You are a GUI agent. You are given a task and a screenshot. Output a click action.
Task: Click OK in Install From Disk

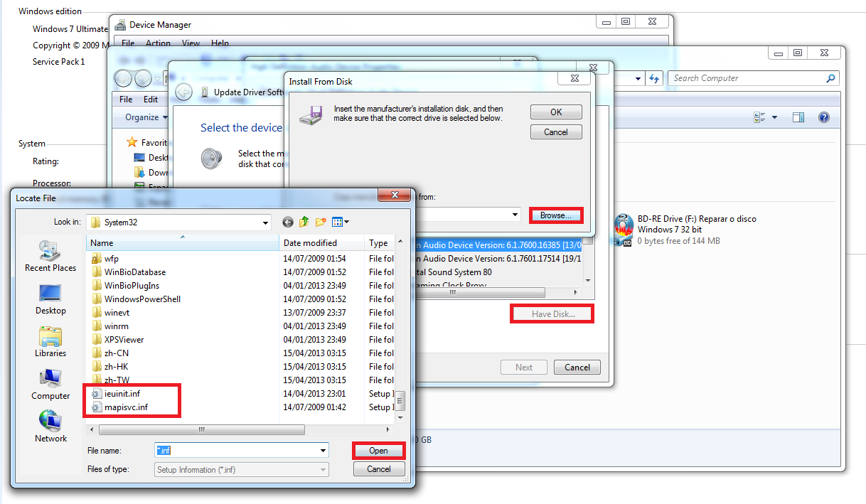click(x=556, y=112)
